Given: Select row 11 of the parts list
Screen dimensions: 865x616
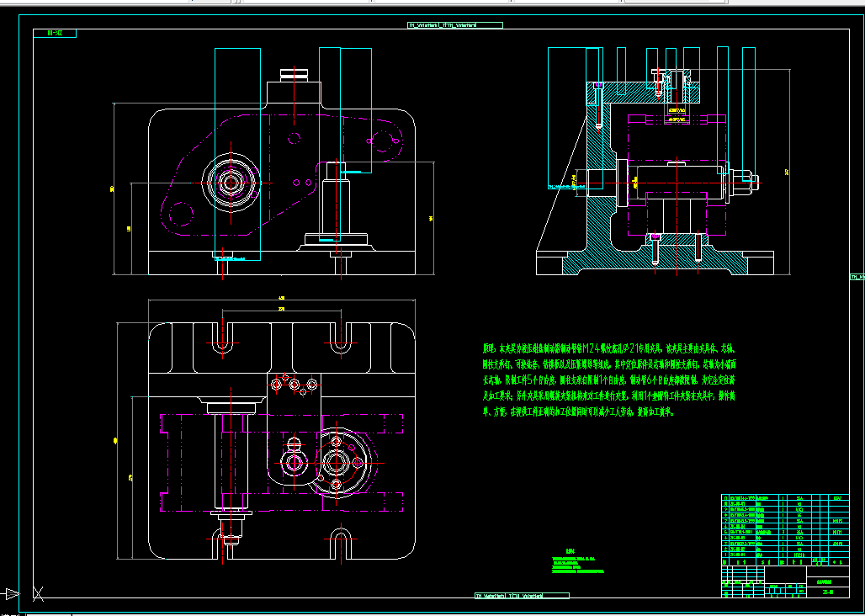Looking at the screenshot, I should (785, 497).
